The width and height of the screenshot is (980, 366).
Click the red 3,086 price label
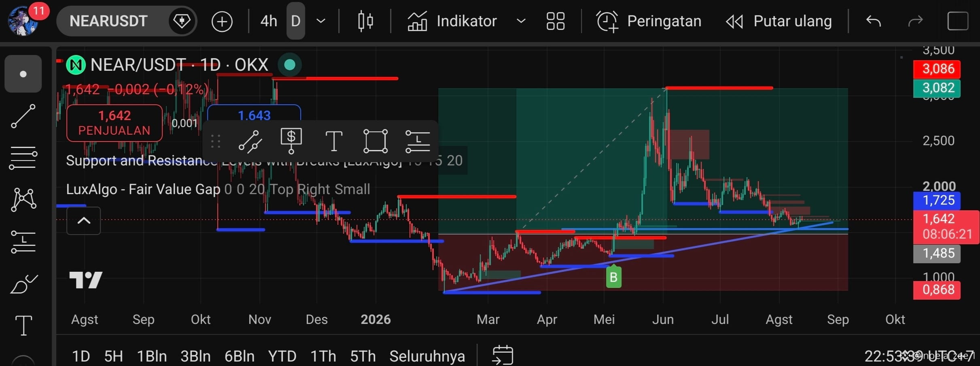[x=937, y=69]
